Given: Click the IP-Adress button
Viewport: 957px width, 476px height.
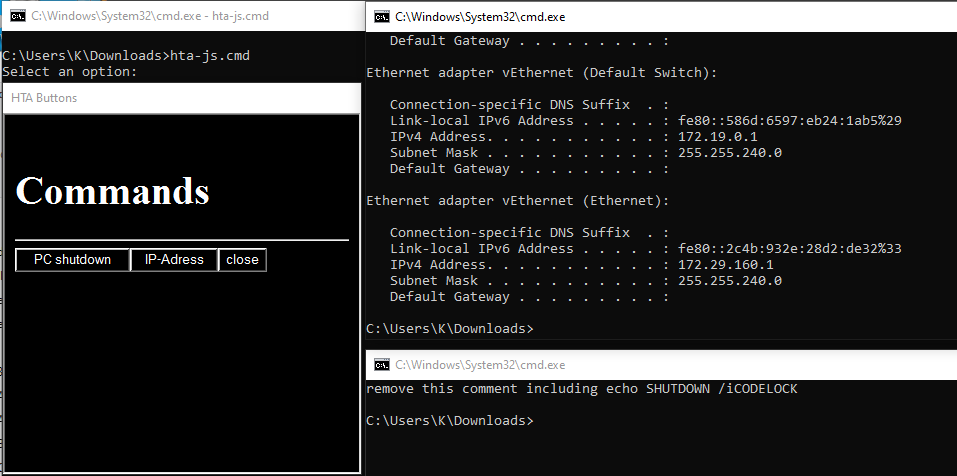Looking at the screenshot, I should pyautogui.click(x=174, y=259).
